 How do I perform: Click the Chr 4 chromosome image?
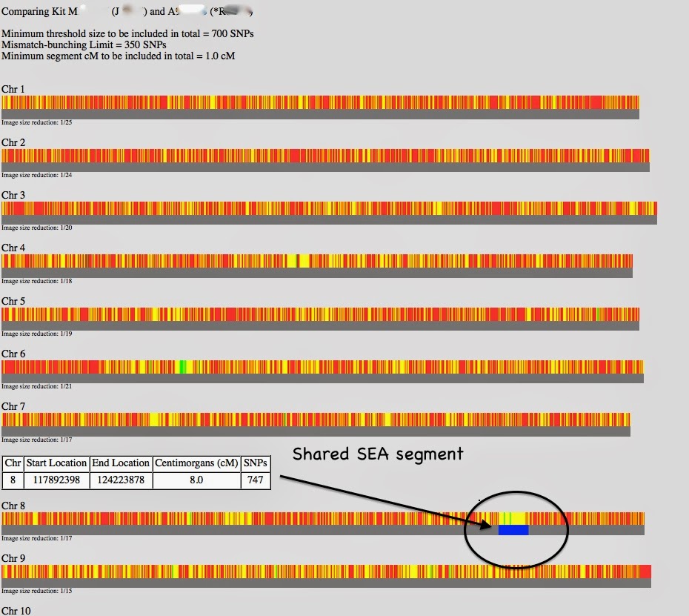click(319, 262)
